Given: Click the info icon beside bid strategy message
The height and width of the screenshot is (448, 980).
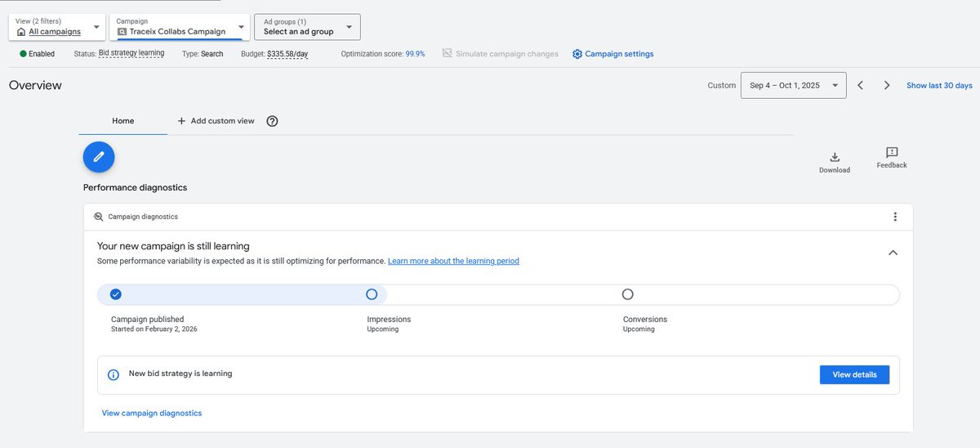Looking at the screenshot, I should (x=114, y=374).
